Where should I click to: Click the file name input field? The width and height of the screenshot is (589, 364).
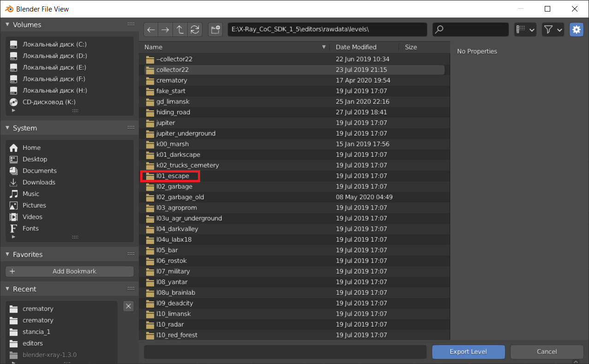coord(285,352)
